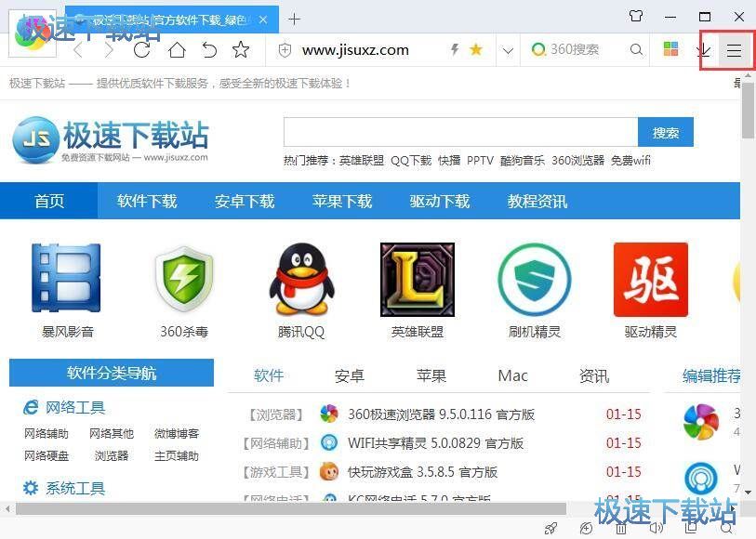Viewport: 756px width, 539px height.
Task: Click the 暴风影音 film icon
Action: (67, 278)
